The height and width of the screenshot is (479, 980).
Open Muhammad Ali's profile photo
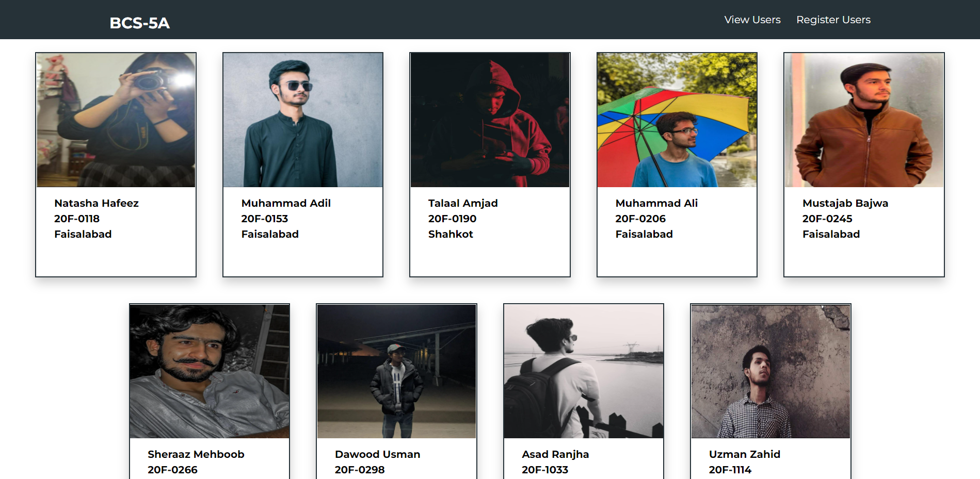coord(677,120)
